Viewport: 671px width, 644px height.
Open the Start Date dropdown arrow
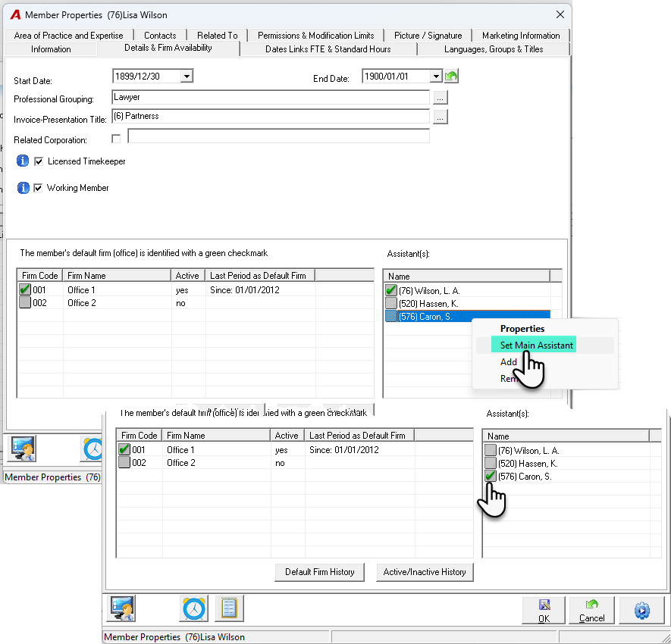(187, 77)
